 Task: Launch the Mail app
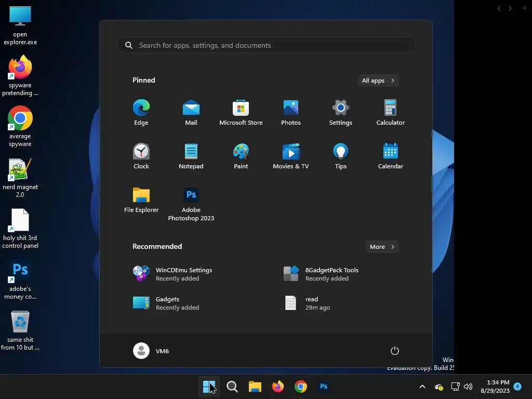click(x=191, y=113)
